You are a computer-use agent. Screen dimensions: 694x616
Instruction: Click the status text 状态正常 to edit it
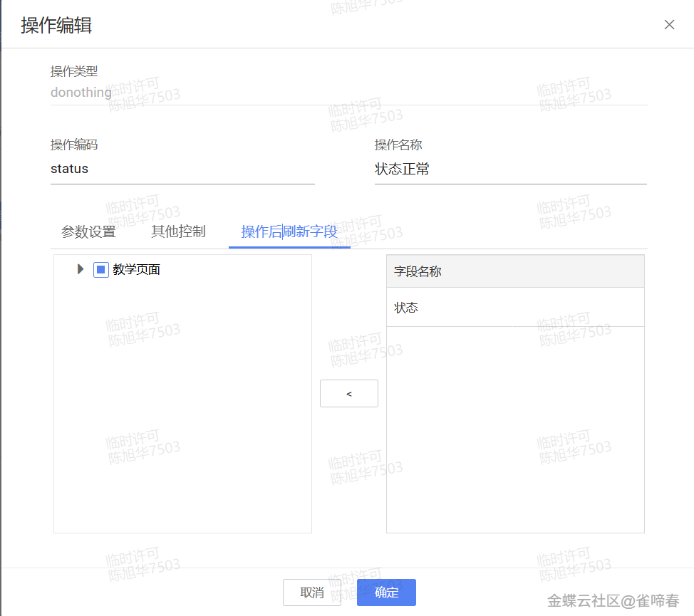pos(401,169)
